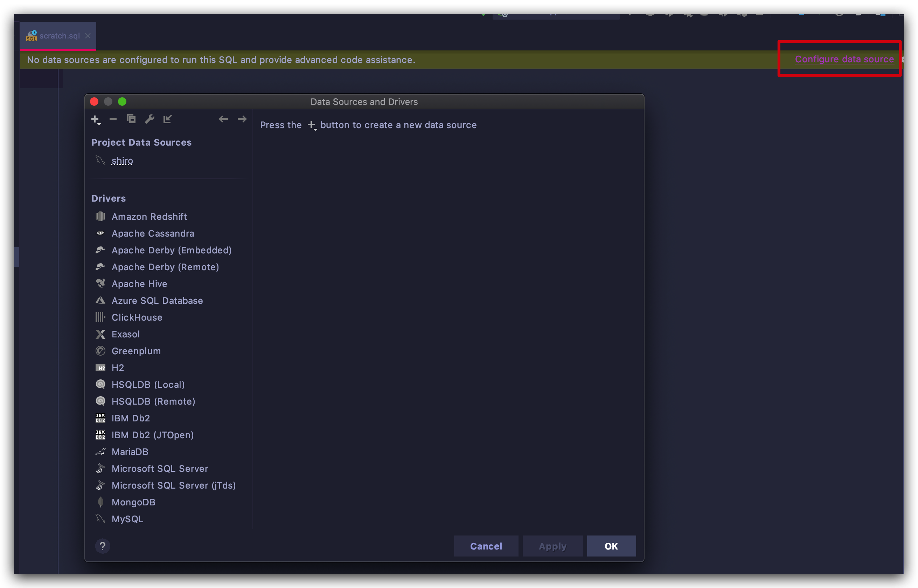Add a new data source with plus button
Screen dimensions: 918x588
96,119
